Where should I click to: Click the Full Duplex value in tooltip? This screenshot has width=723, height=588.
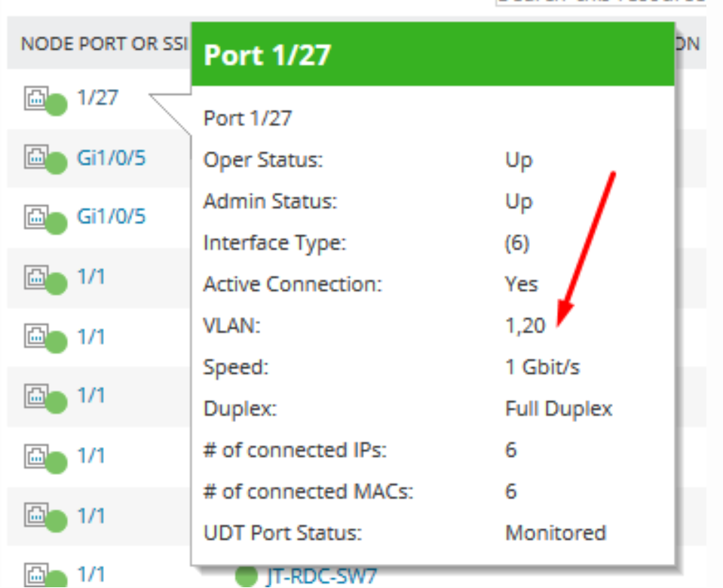tap(559, 409)
